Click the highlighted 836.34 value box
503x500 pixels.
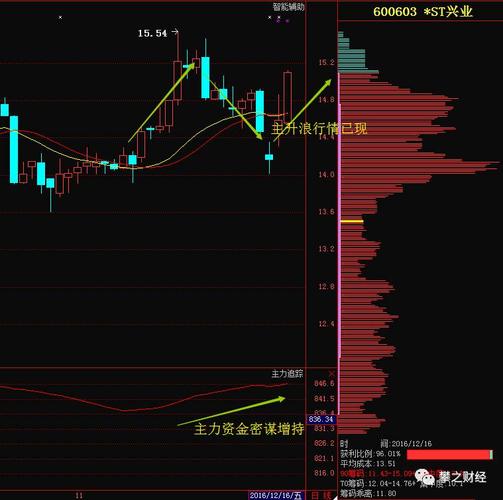(x=321, y=419)
